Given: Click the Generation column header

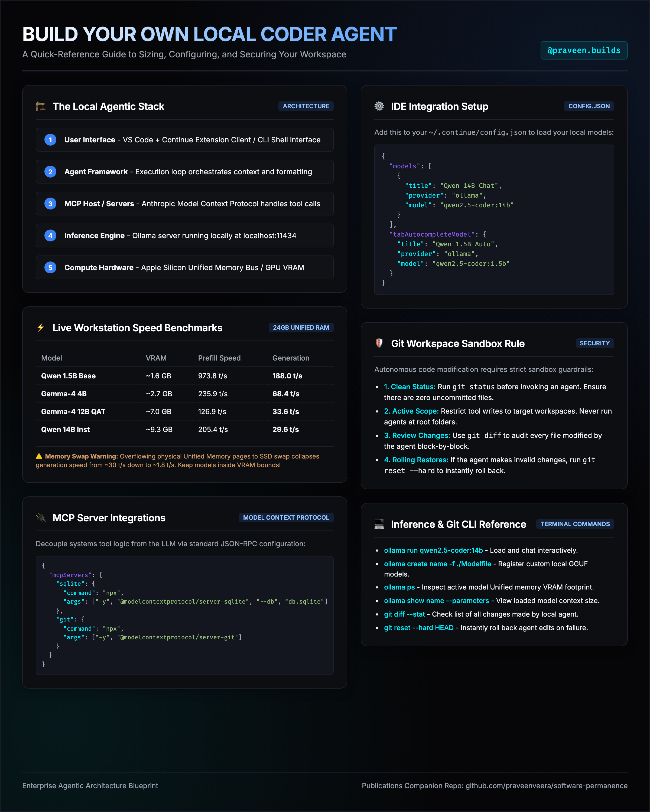Looking at the screenshot, I should [x=291, y=358].
